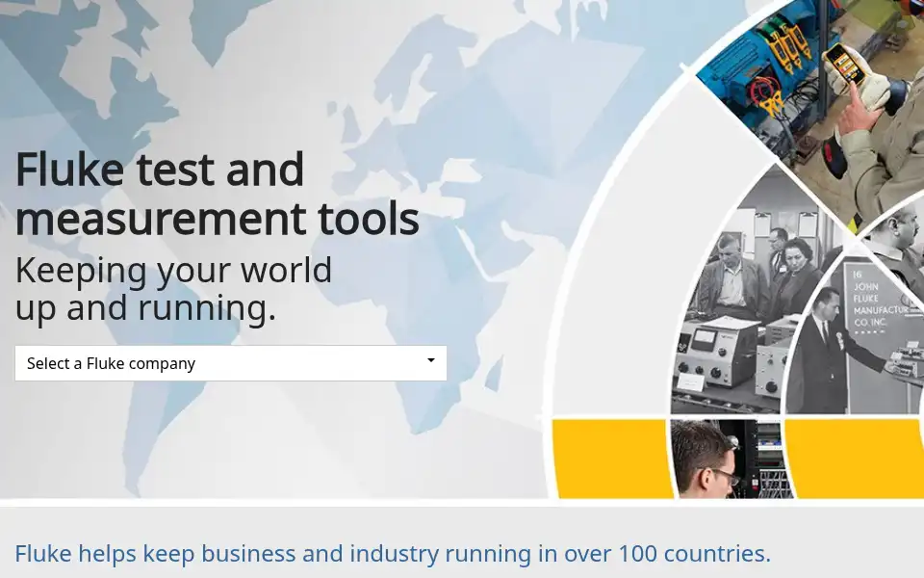Open the Select a Fluke company dropdown
The height and width of the screenshot is (578, 924).
click(230, 363)
